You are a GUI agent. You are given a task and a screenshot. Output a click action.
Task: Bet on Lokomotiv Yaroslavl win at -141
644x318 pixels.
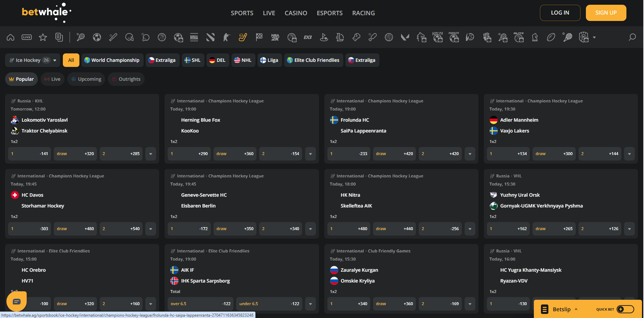click(x=30, y=154)
